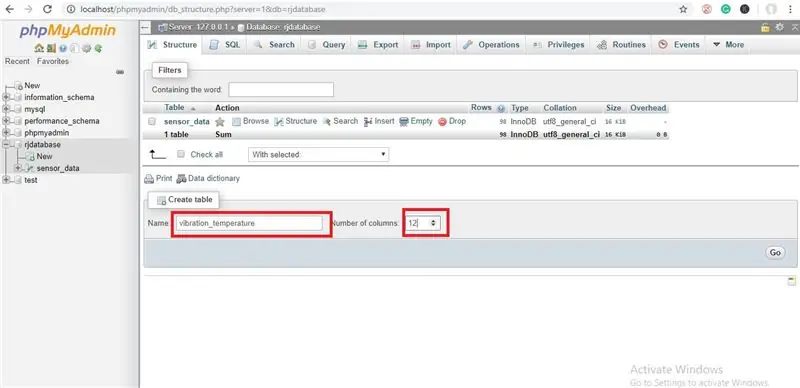Click the Empty icon for sensor_data table

click(404, 122)
